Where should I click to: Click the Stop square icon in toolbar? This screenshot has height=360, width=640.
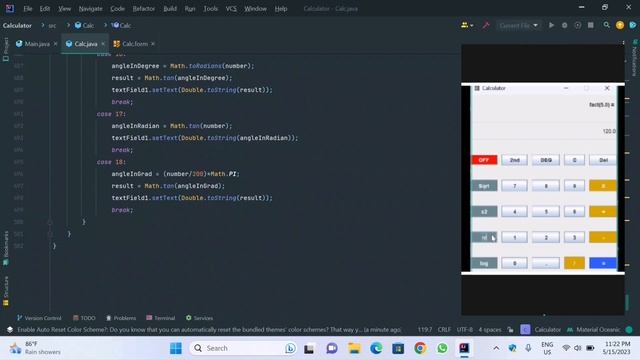591,25
